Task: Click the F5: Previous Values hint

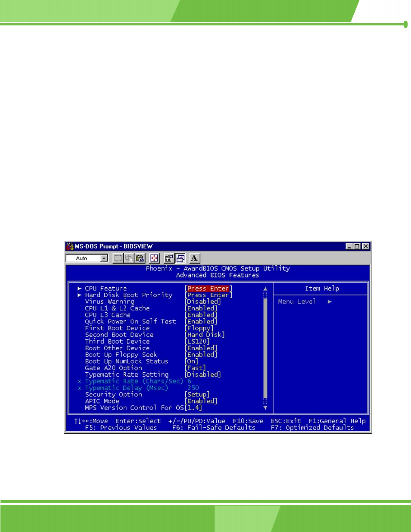Action: [121, 428]
